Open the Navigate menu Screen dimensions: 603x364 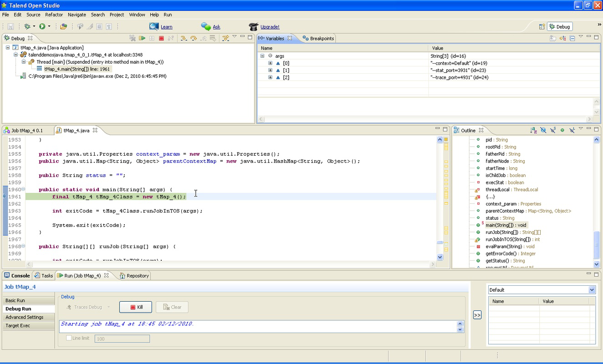(77, 15)
